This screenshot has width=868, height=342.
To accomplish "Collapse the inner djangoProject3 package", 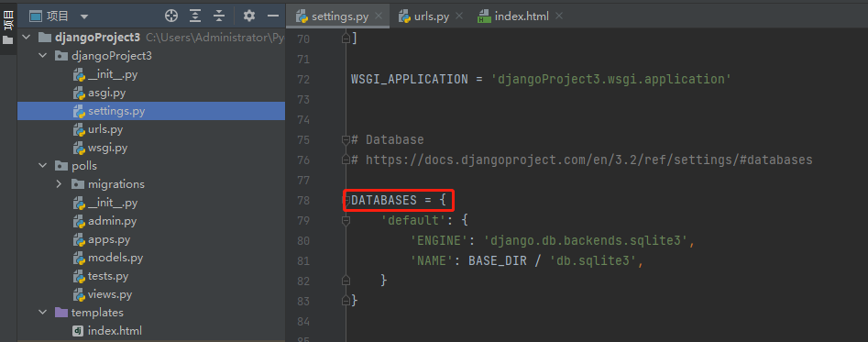I will coord(43,56).
